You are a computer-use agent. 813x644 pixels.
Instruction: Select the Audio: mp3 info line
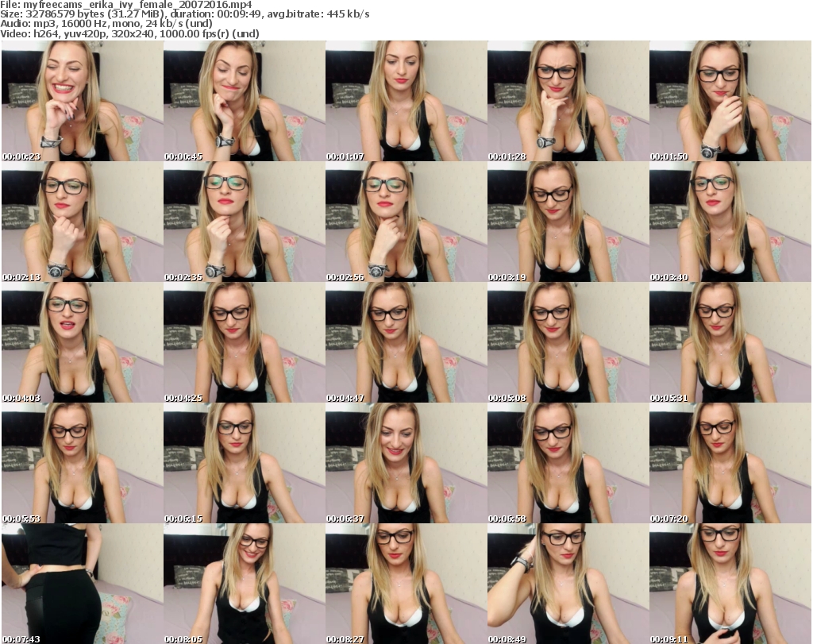point(106,24)
